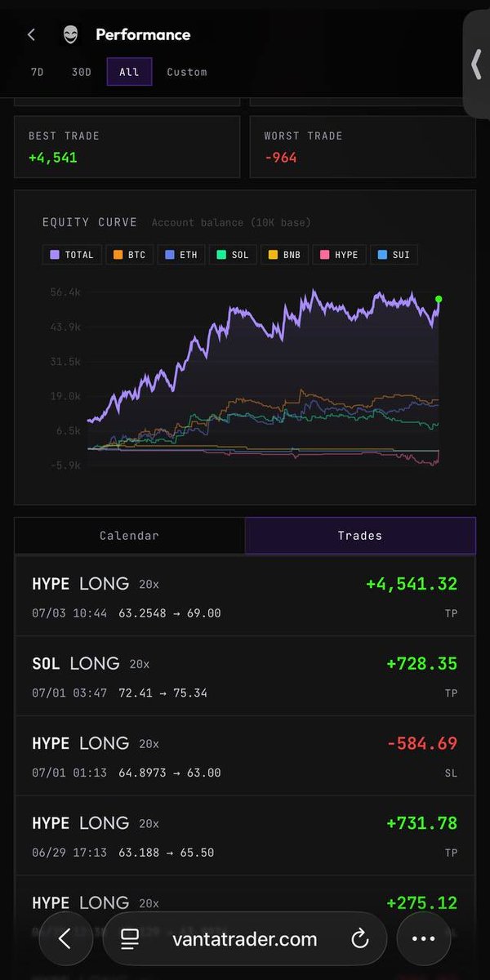The height and width of the screenshot is (980, 490).
Task: Click the SL tag on -584.69 trade
Action: point(451,773)
